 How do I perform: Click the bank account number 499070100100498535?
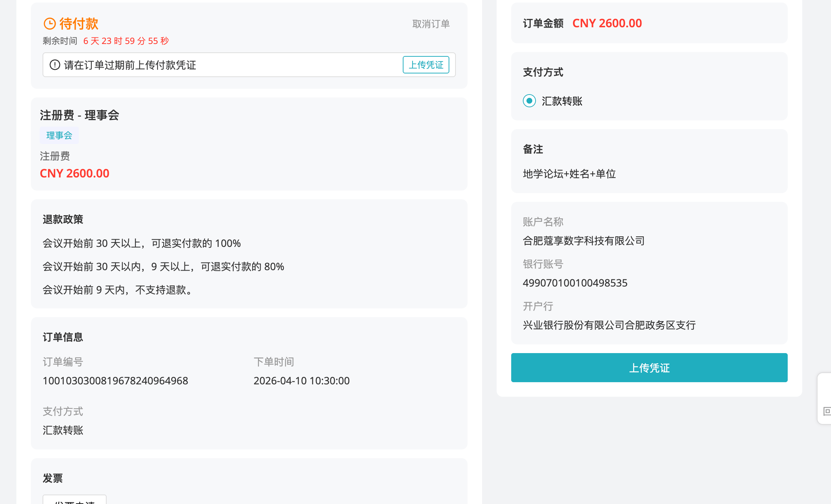point(575,283)
